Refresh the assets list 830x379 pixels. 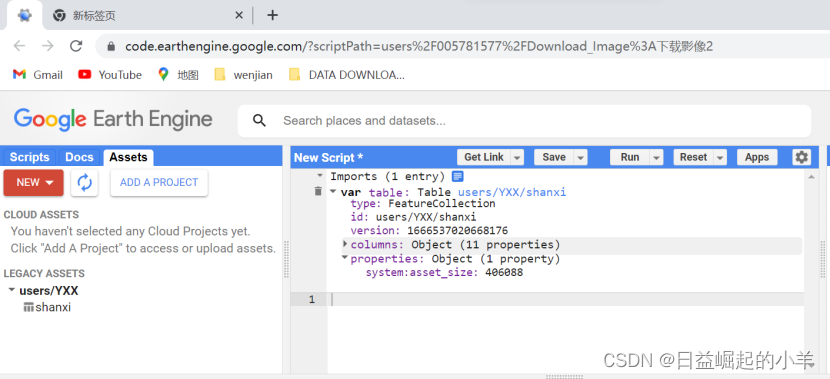85,183
